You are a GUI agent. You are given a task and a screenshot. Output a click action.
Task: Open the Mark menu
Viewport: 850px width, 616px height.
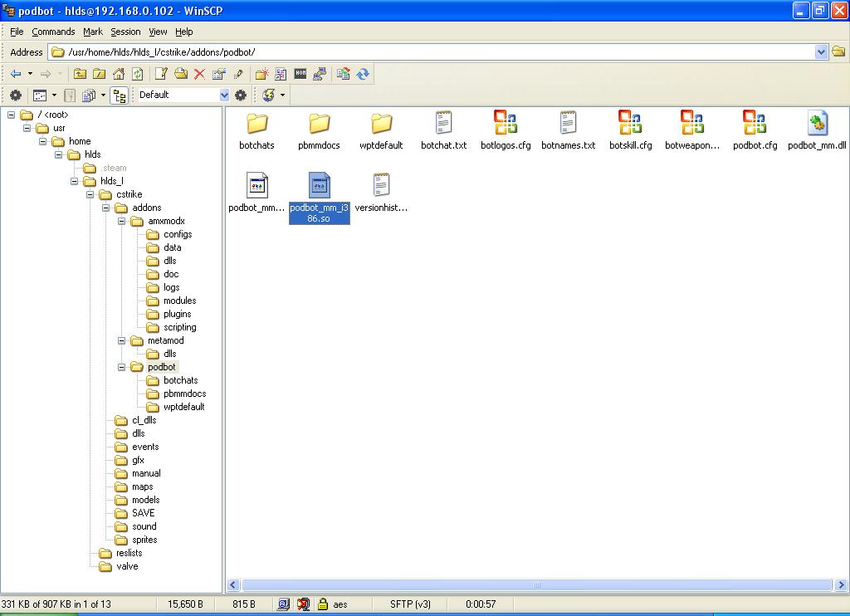point(93,32)
